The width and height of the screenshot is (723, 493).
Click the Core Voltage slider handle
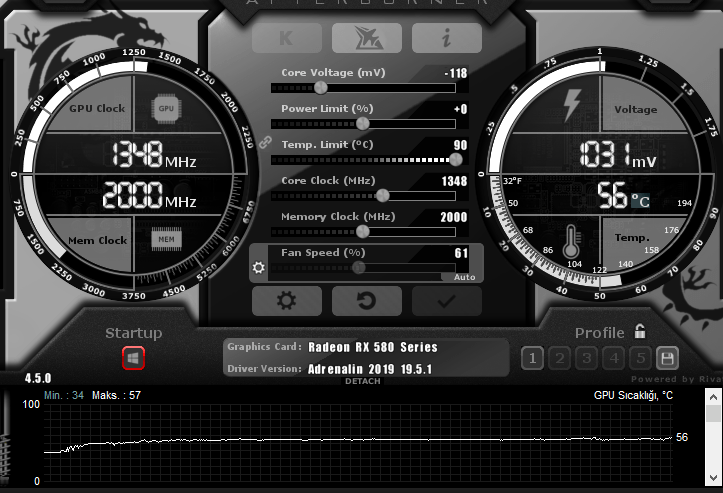tap(320, 88)
